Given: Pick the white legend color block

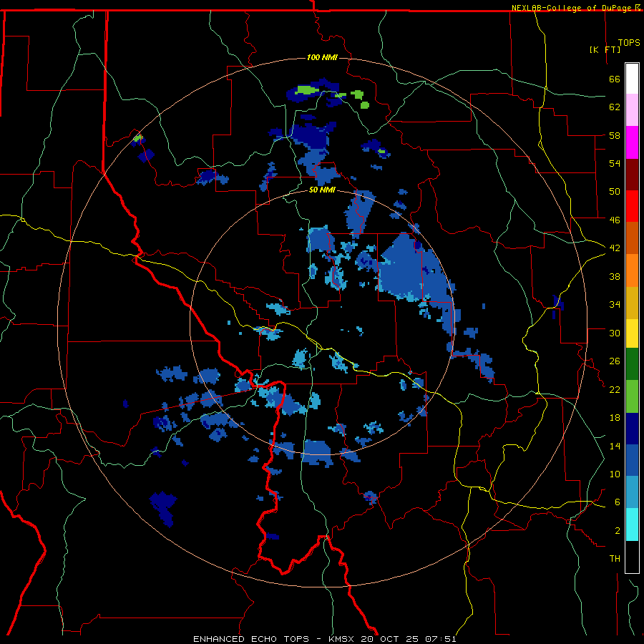Looking at the screenshot, I should point(632,79).
